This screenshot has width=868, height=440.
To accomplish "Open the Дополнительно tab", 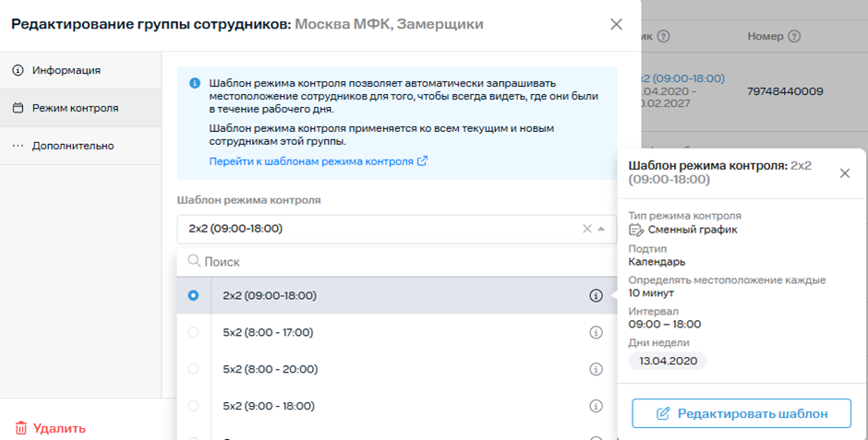I will [x=72, y=146].
